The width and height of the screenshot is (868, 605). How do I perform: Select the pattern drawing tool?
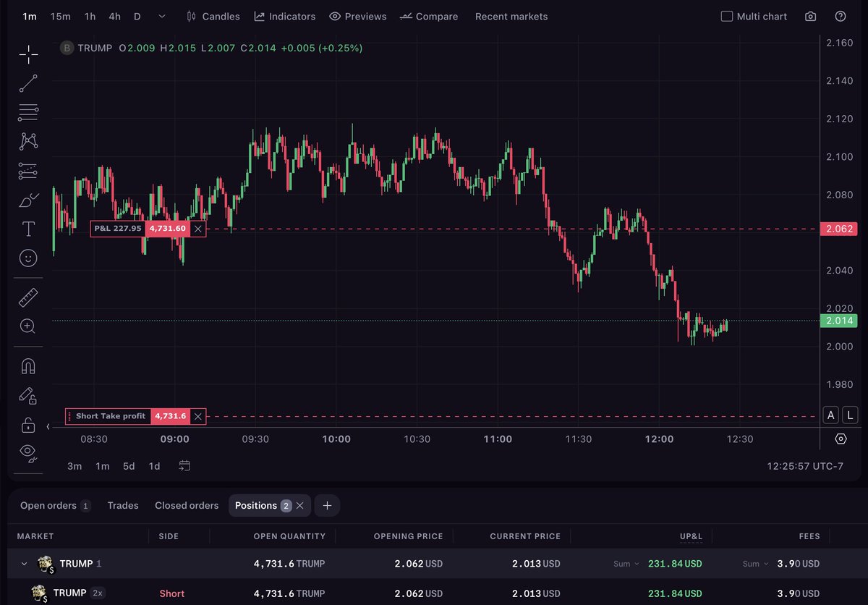(x=28, y=141)
